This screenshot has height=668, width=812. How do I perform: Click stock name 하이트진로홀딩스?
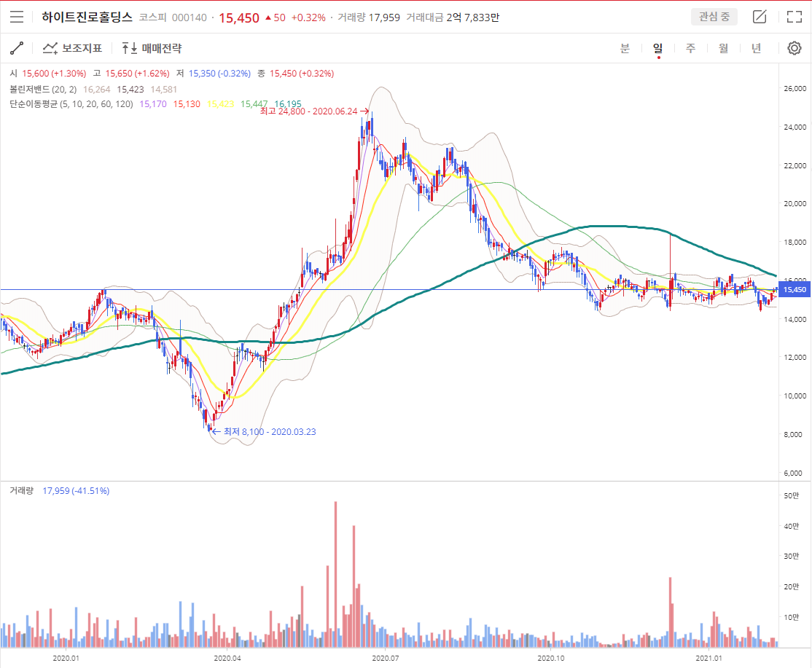[87, 17]
